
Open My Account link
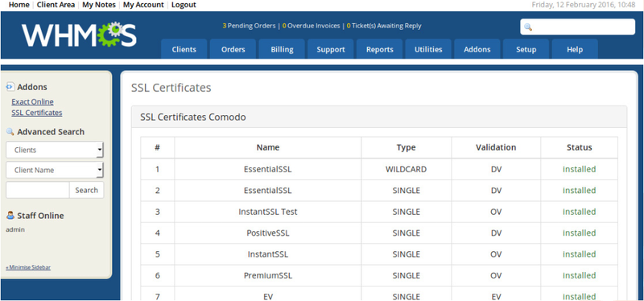pos(143,5)
